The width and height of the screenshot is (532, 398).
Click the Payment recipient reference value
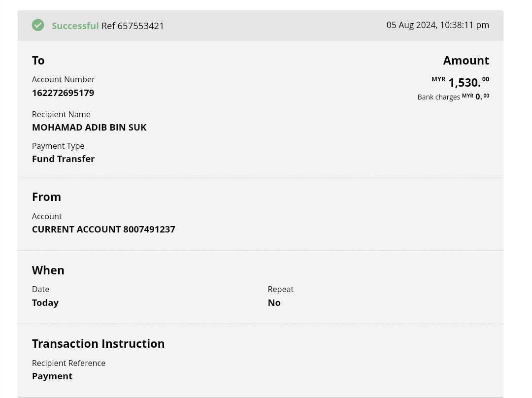[x=52, y=376]
